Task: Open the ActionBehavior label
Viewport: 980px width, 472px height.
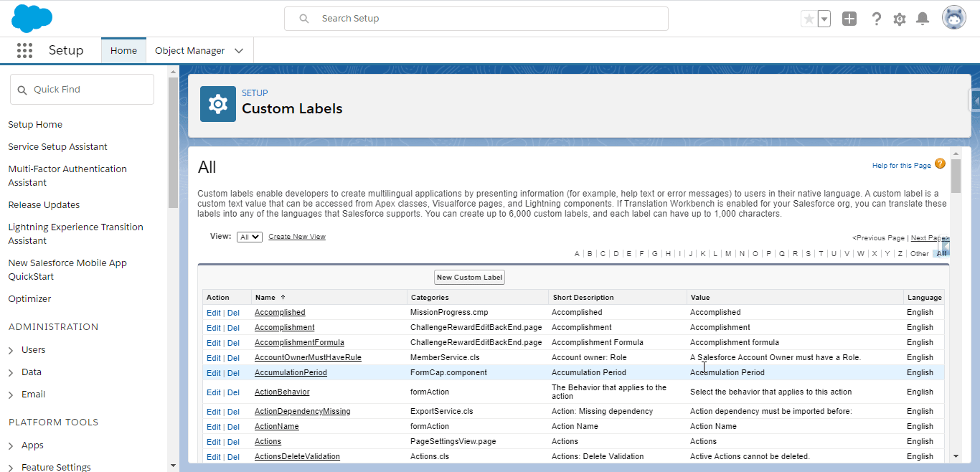Action: [x=282, y=392]
